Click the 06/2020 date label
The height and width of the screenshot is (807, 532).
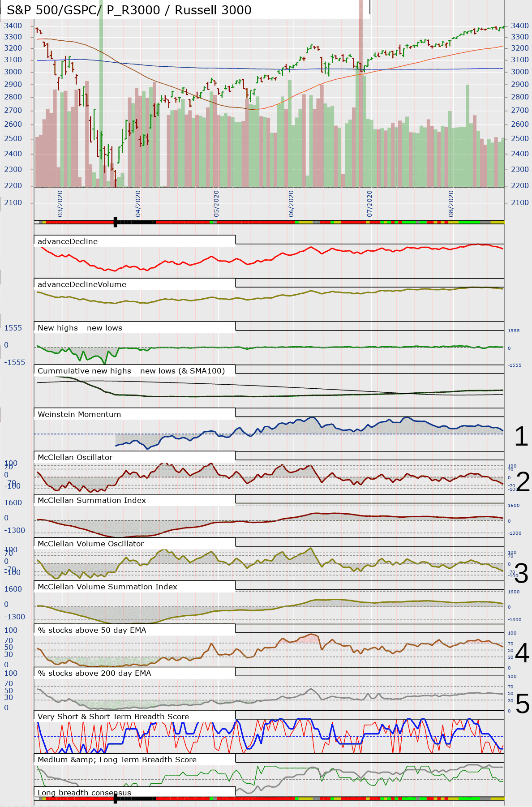point(291,204)
